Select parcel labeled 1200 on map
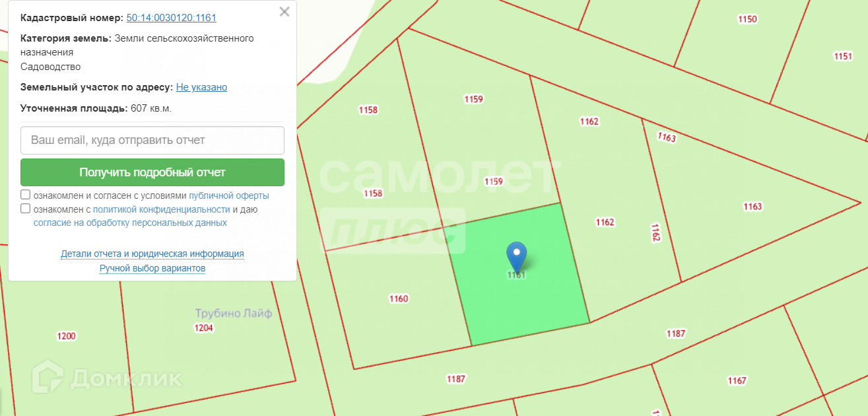 67,336
